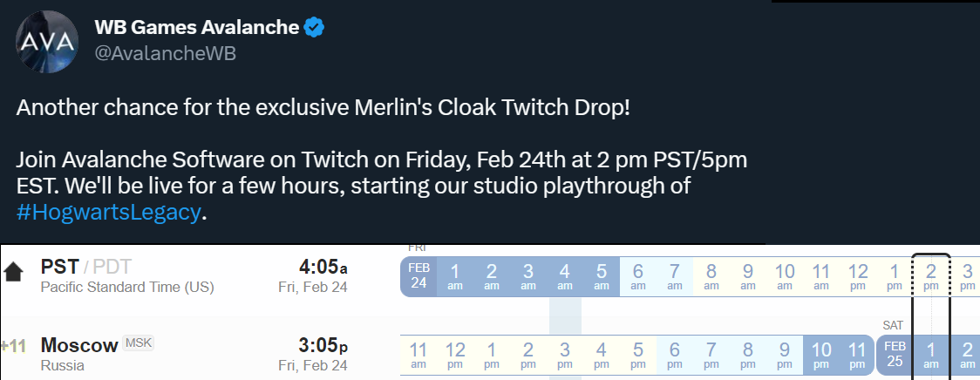Select the FEB 24 date cell in PST row
Screen dimensions: 980x380
(419, 276)
